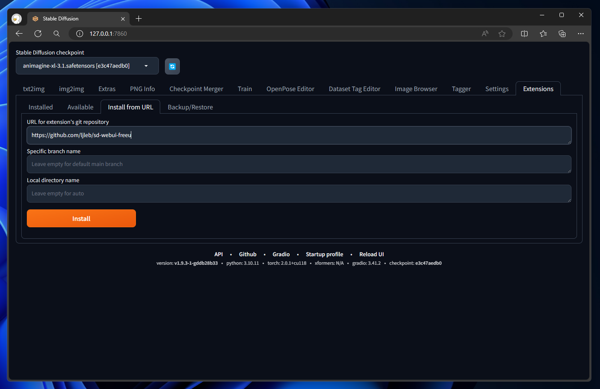Open the Extras tab

click(107, 89)
